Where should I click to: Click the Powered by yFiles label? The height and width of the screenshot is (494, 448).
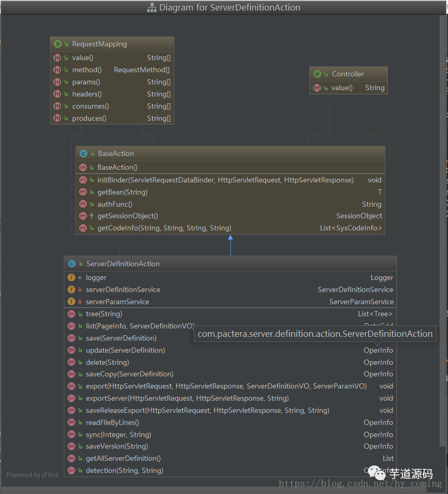[x=33, y=475]
